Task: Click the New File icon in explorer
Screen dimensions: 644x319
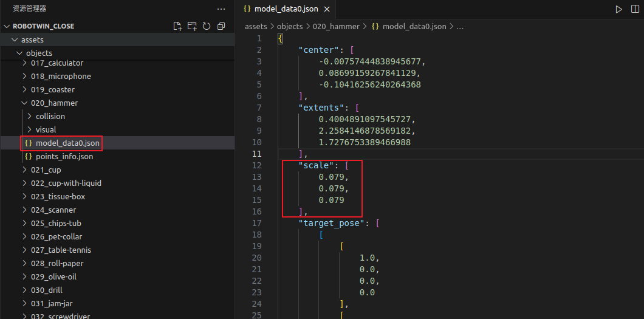Action: pos(177,26)
